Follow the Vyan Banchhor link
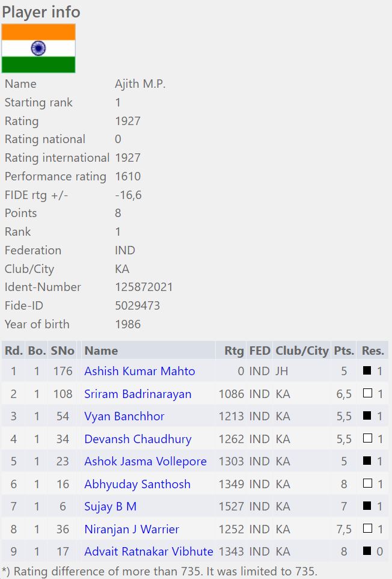Viewport: 392px width, 579px height. click(x=124, y=416)
